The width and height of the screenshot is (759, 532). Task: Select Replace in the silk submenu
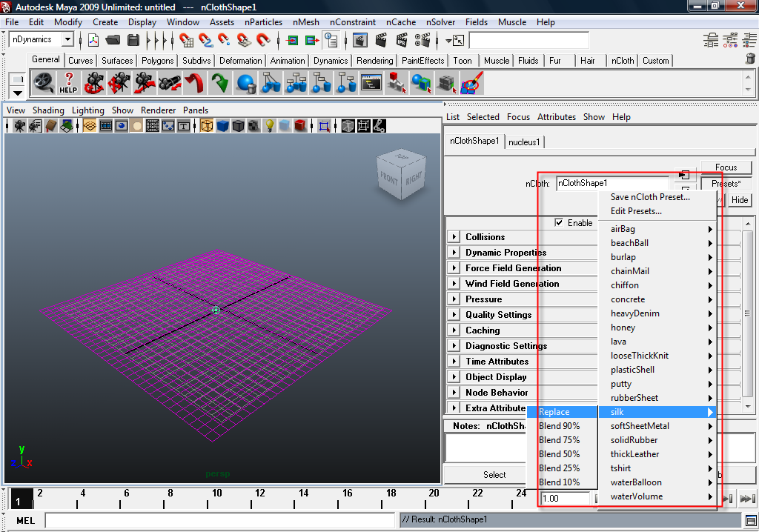tap(562, 412)
